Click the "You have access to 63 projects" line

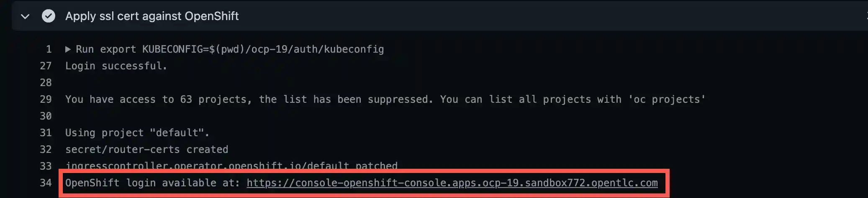(x=385, y=99)
